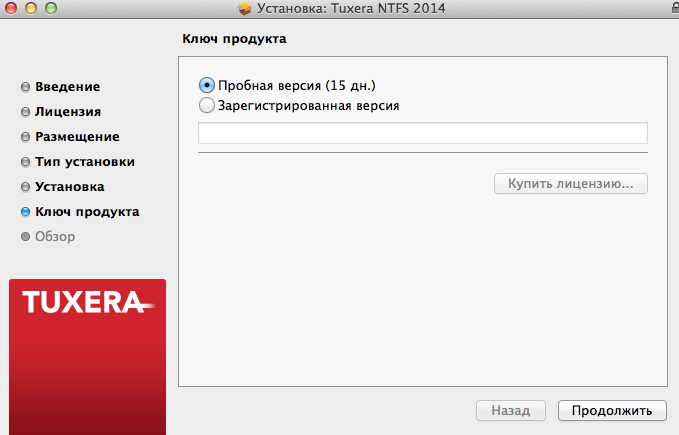Select the Тип установки step in sidebar
This screenshot has height=435, width=679.
pyautogui.click(x=85, y=162)
